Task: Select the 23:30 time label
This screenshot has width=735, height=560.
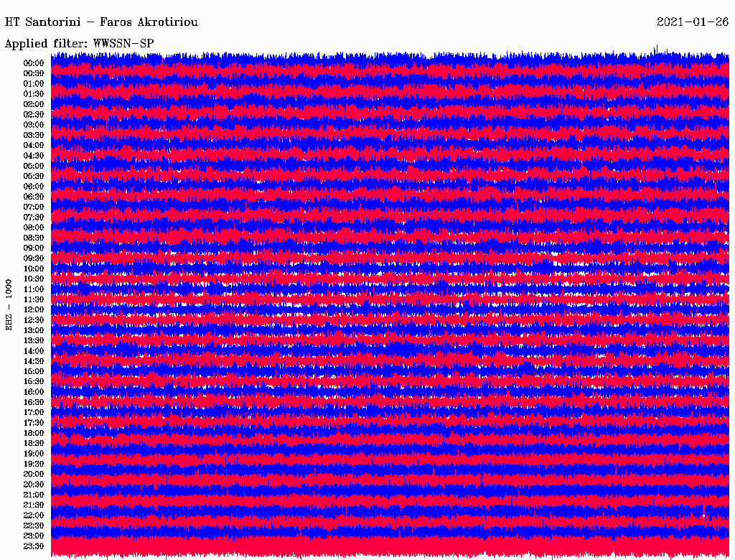Action: click(x=34, y=546)
